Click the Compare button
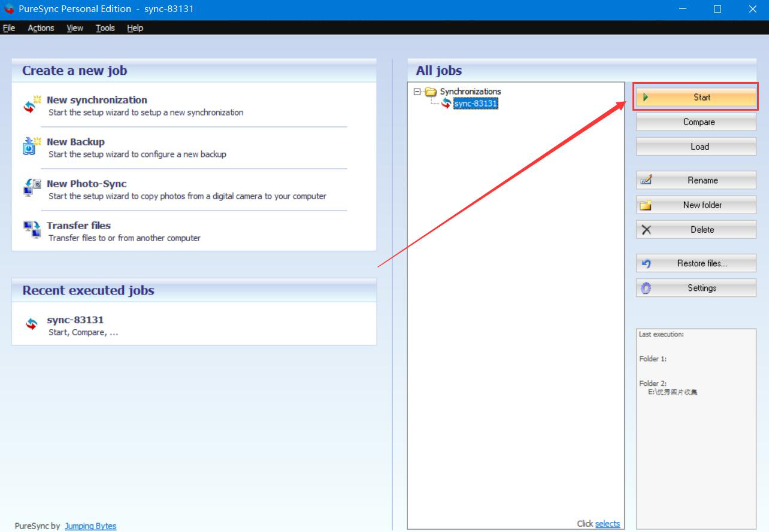This screenshot has height=532, width=769. tap(696, 122)
